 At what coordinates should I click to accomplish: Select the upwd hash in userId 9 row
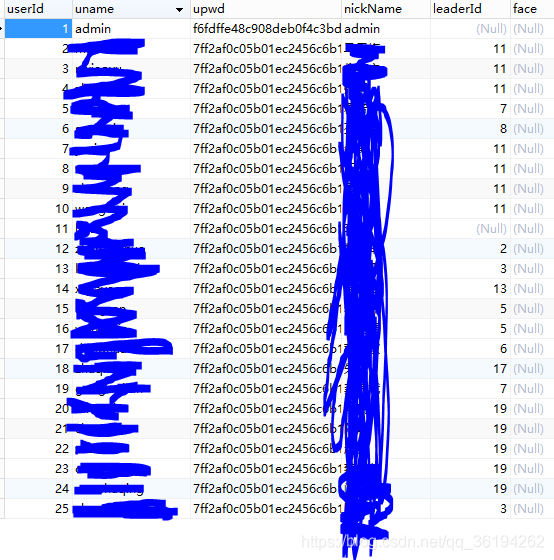point(266,189)
